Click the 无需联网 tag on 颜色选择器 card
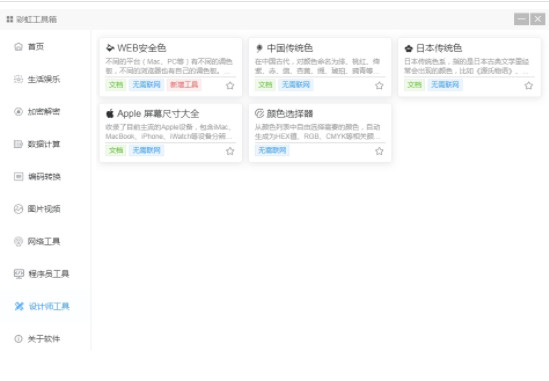The width and height of the screenshot is (549, 381). [272, 150]
